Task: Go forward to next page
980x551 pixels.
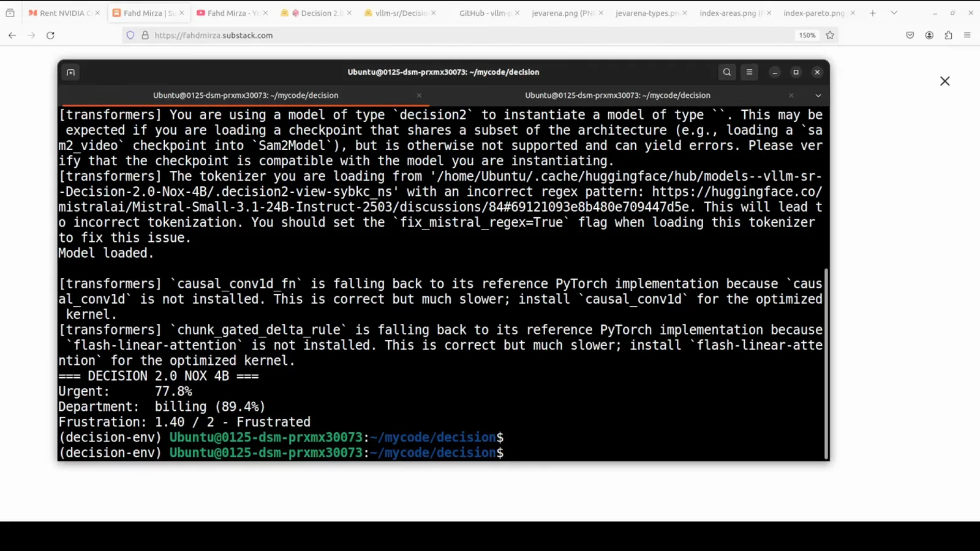Action: [31, 36]
